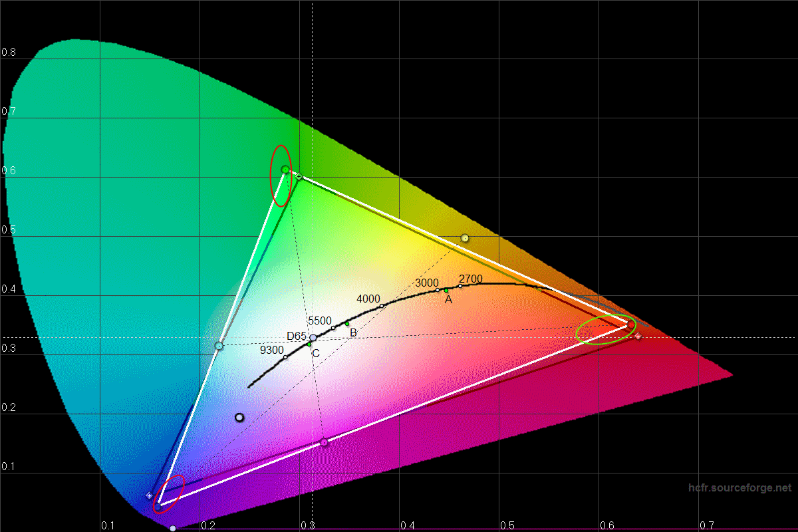
Task: Click the "0.5" horizontal axis value
Action: coord(507,525)
